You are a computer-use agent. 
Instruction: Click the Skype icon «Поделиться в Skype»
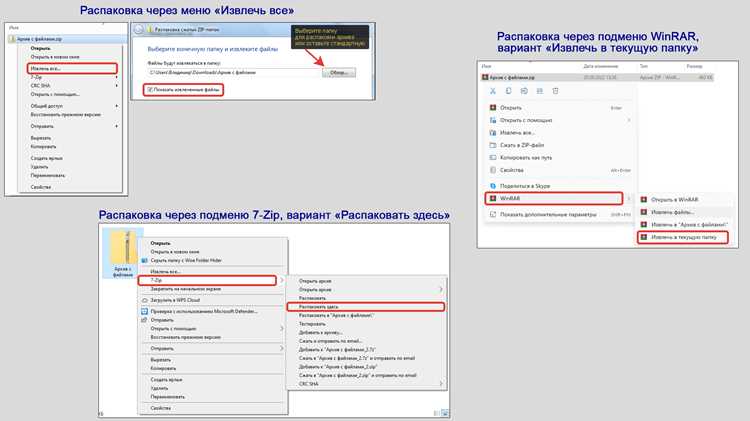click(493, 186)
